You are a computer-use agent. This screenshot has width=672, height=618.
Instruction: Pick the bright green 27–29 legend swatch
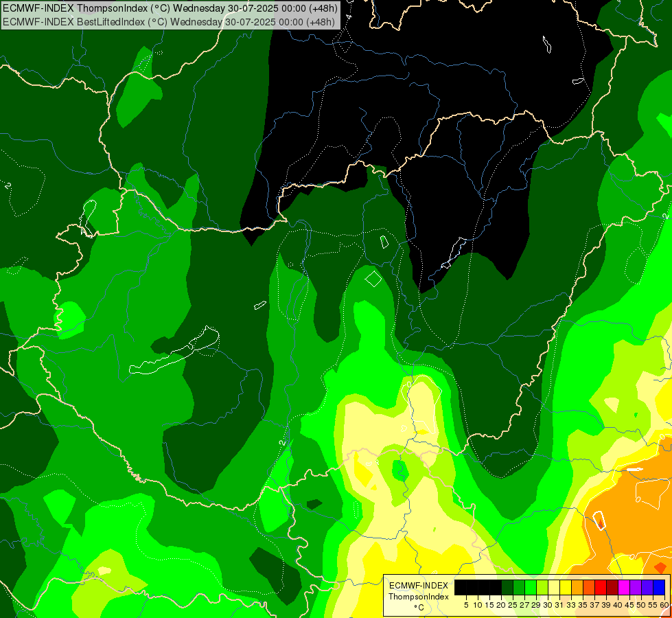pyautogui.click(x=531, y=588)
